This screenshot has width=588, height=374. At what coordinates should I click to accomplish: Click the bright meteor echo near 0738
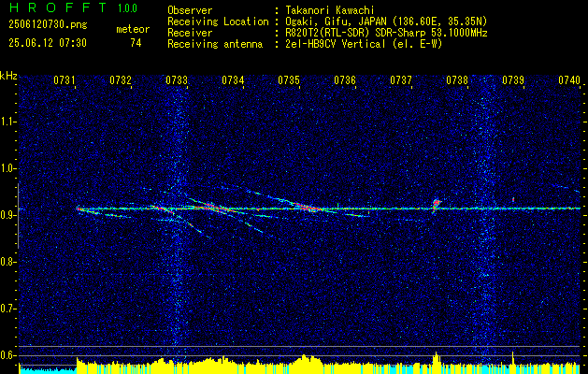(436, 205)
